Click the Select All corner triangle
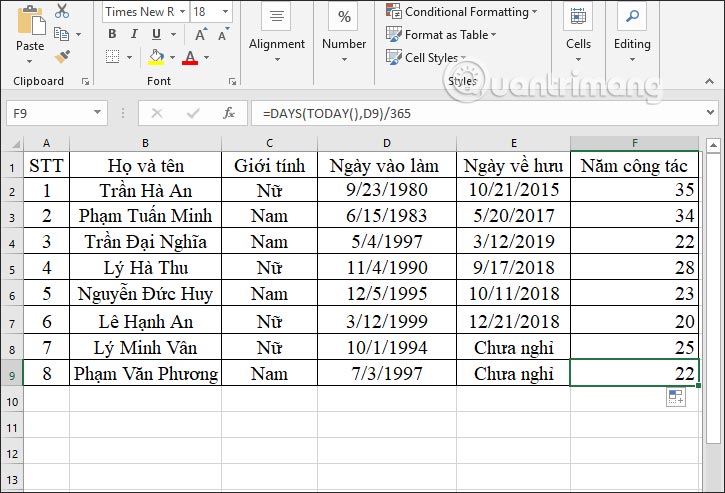725x493 pixels. tap(15, 144)
